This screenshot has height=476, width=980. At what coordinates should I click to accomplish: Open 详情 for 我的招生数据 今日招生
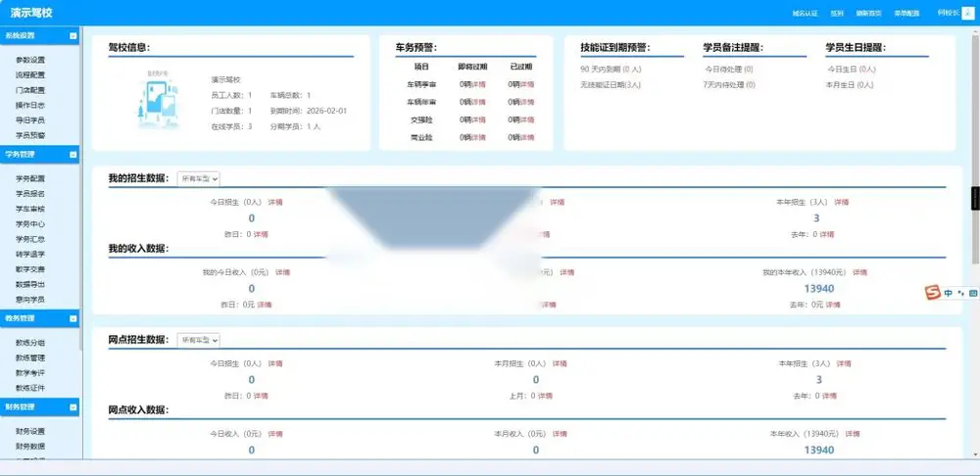(275, 203)
